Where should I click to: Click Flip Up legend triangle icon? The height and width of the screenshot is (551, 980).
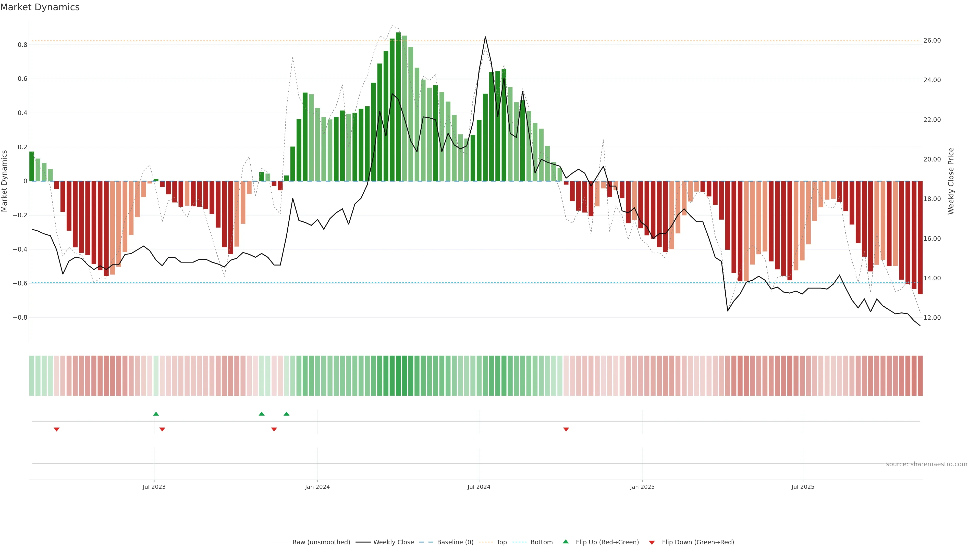(x=566, y=542)
